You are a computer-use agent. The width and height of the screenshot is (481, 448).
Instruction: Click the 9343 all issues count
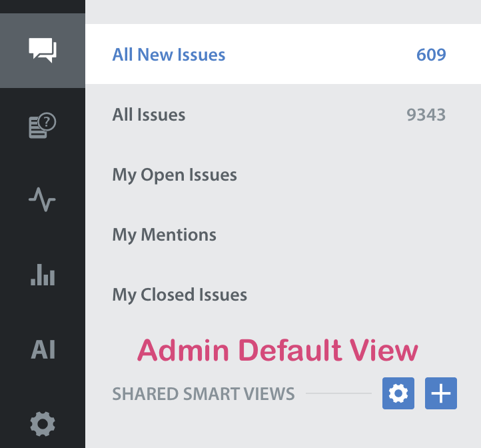pyautogui.click(x=426, y=115)
